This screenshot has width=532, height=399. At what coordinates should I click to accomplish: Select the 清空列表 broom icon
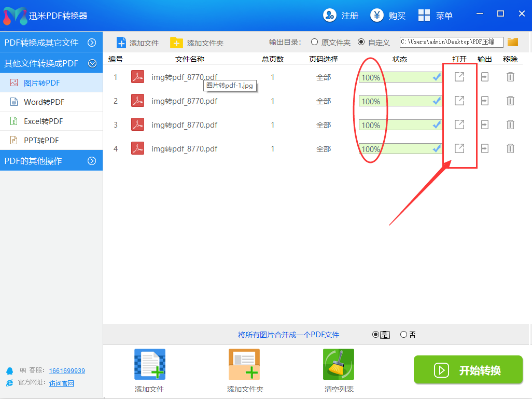pyautogui.click(x=339, y=364)
